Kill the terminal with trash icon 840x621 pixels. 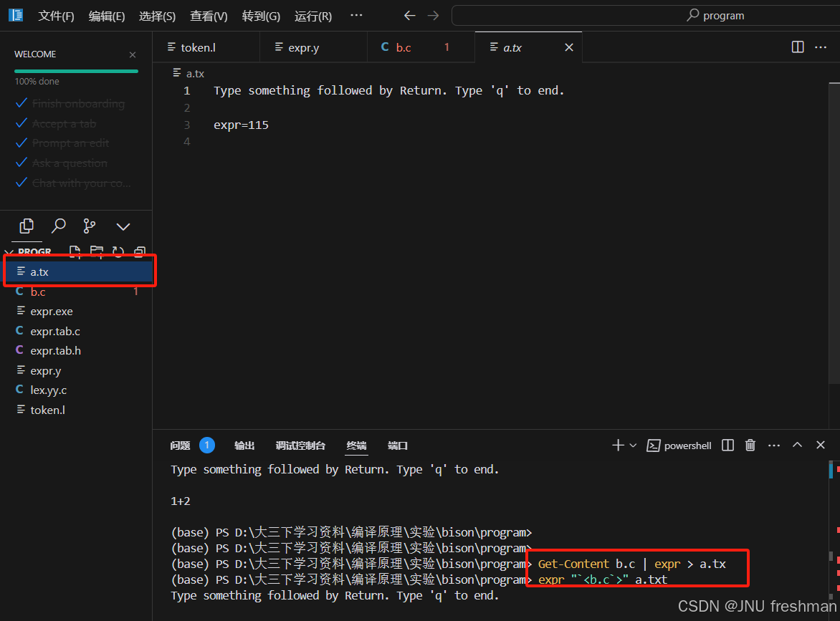pyautogui.click(x=750, y=446)
